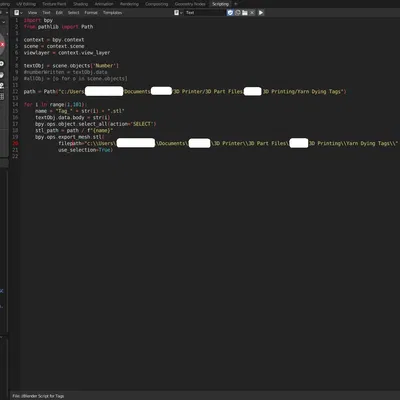The height and width of the screenshot is (400, 400).
Task: Switch to the Shading workspace tab
Action: (80, 4)
